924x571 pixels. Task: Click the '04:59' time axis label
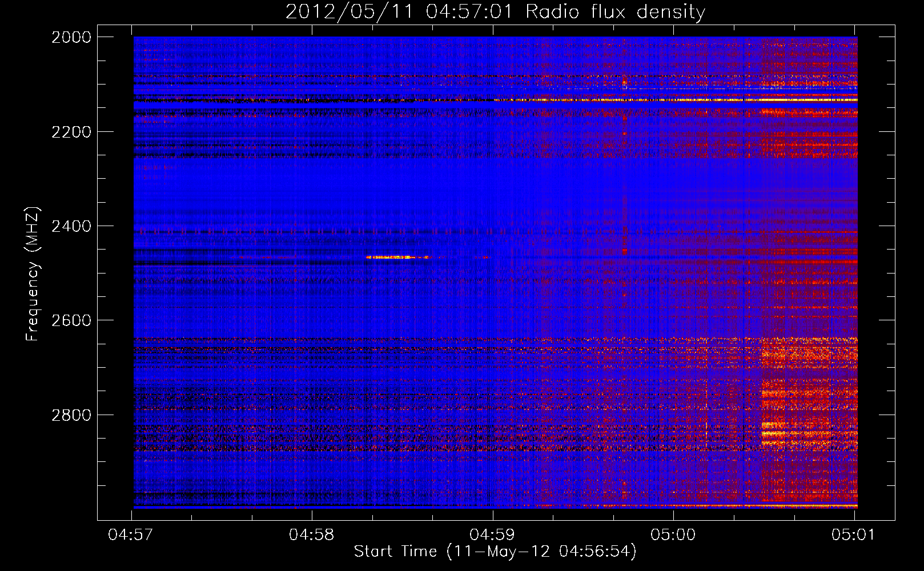pos(492,534)
